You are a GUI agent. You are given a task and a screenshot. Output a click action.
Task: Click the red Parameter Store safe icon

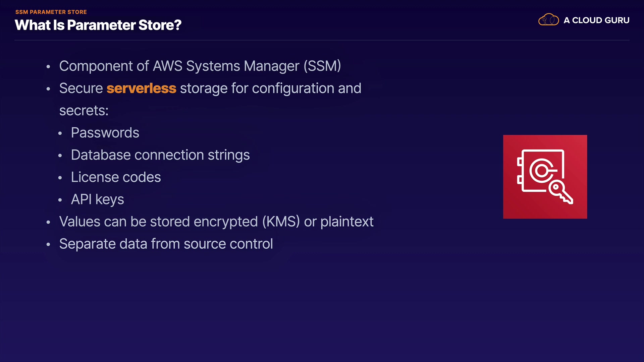click(x=545, y=177)
